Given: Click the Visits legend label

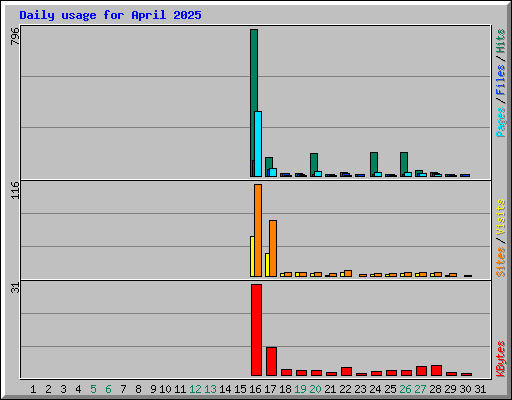Looking at the screenshot, I should pyautogui.click(x=500, y=217).
